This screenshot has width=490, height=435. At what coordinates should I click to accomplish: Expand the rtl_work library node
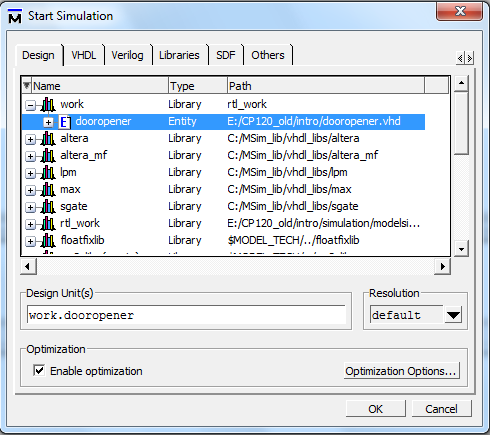coord(30,224)
